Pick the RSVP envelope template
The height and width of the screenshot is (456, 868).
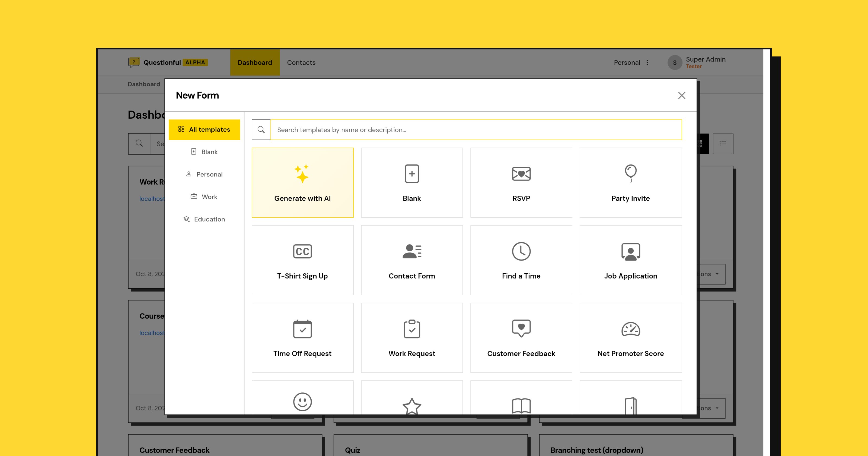click(x=521, y=182)
